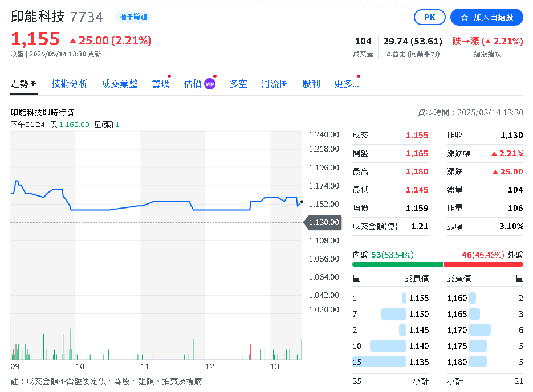The height and width of the screenshot is (392, 533).
Task: Click the 委賣價 column header
Action: pyautogui.click(x=459, y=279)
